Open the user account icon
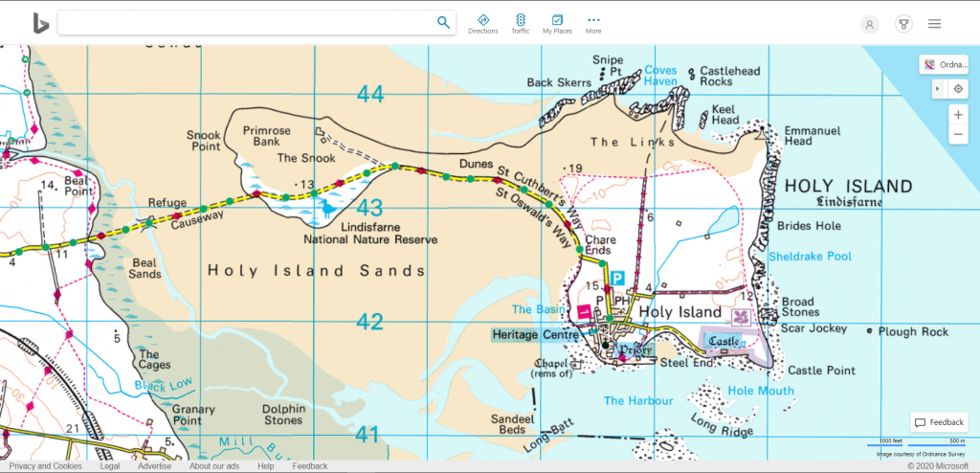 click(x=869, y=24)
